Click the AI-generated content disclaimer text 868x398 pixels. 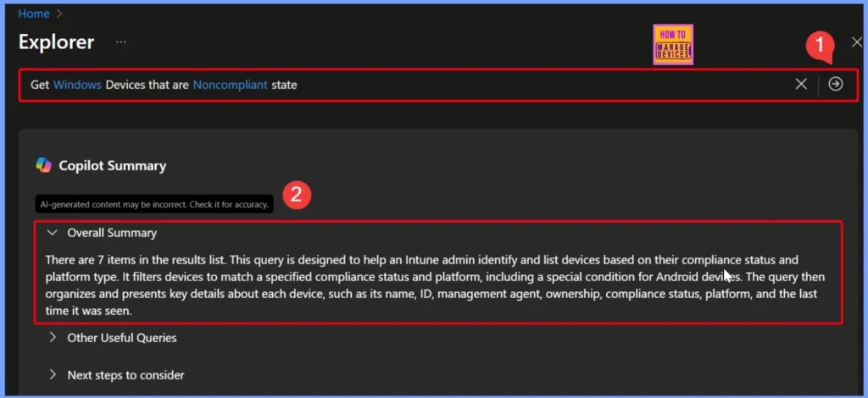[x=154, y=205]
